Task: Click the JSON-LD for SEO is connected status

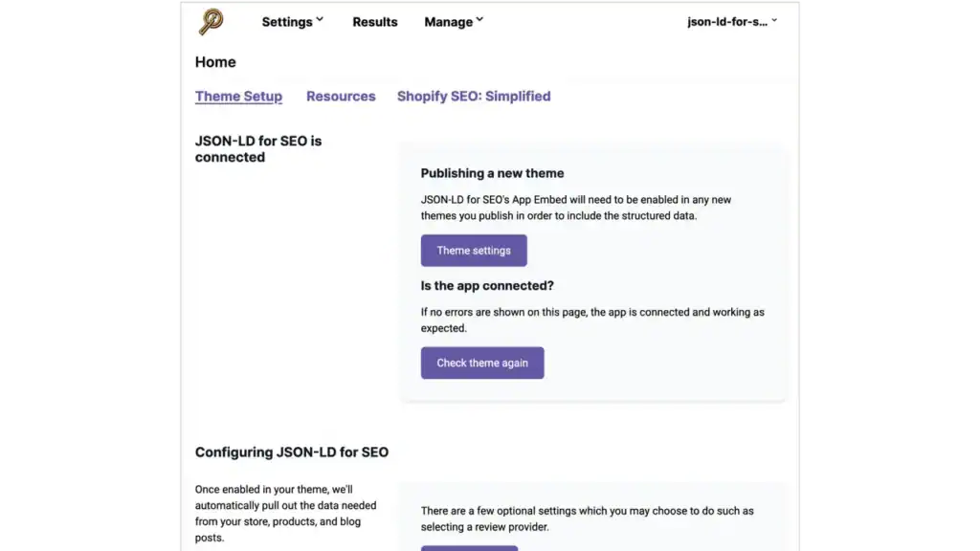Action: pyautogui.click(x=257, y=148)
